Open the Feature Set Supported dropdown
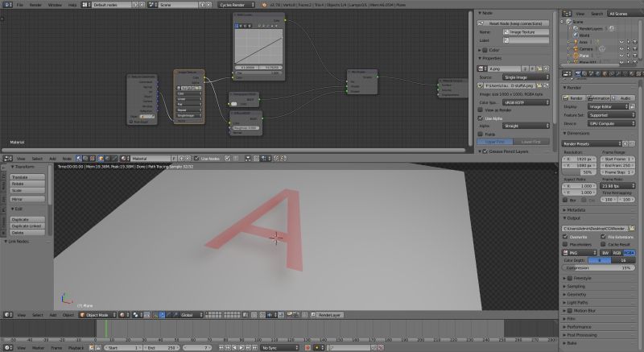 612,115
